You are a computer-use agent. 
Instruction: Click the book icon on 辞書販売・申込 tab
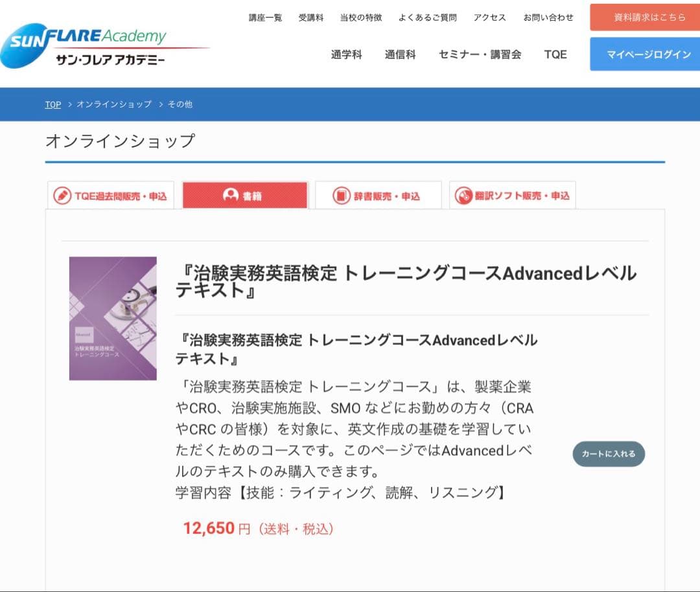[340, 195]
